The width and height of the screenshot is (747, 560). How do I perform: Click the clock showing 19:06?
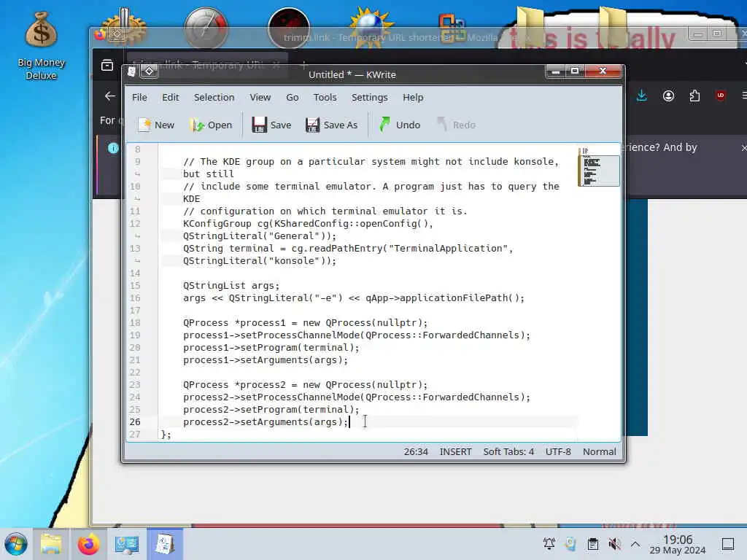pos(678,544)
